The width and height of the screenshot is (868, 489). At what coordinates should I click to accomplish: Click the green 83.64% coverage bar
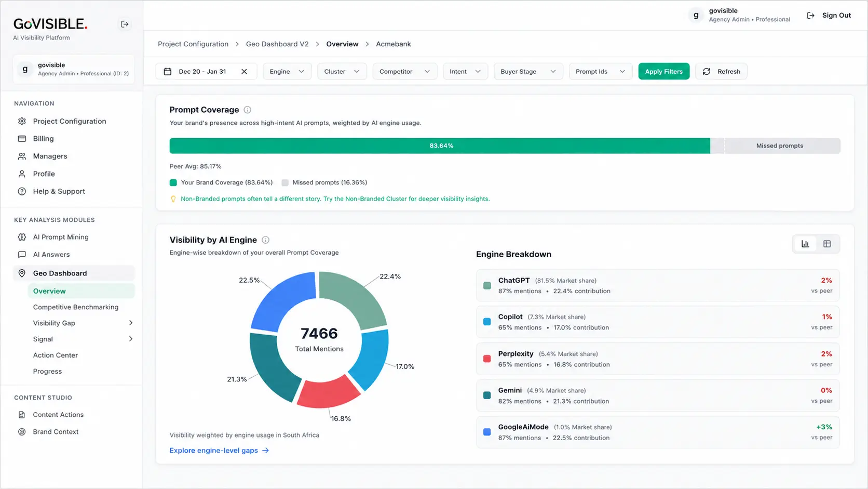[440, 146]
